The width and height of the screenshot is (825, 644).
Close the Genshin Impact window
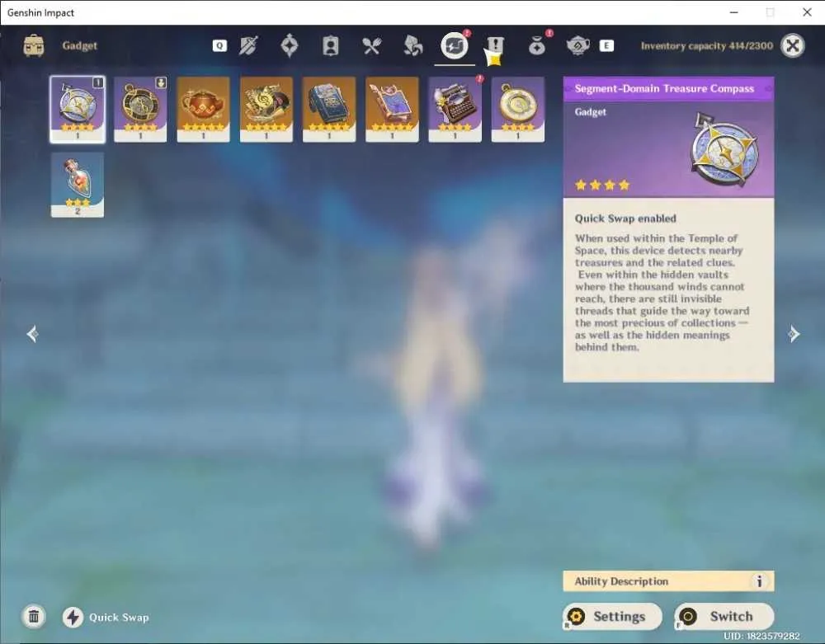(x=807, y=12)
